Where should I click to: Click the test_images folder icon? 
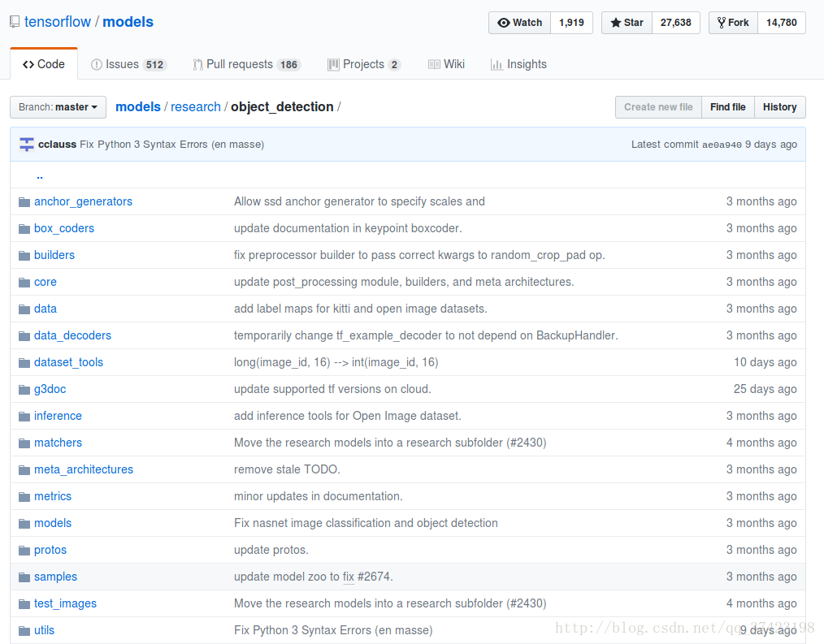24,604
